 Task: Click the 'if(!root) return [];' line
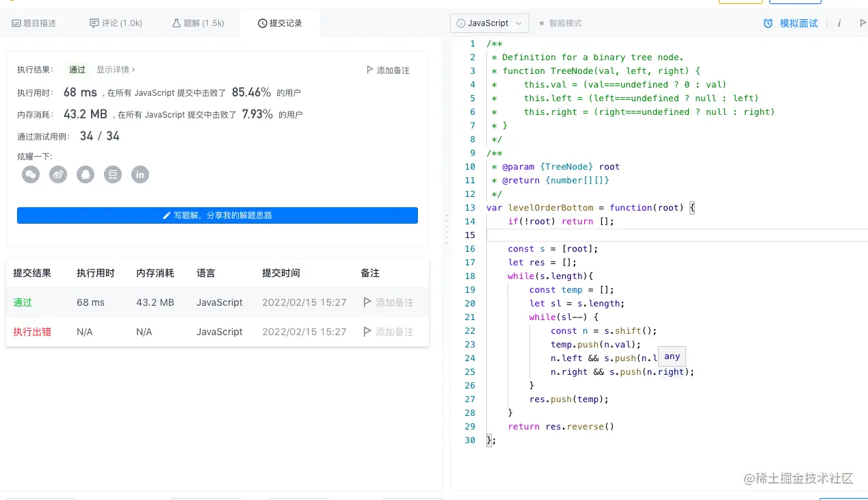point(561,221)
